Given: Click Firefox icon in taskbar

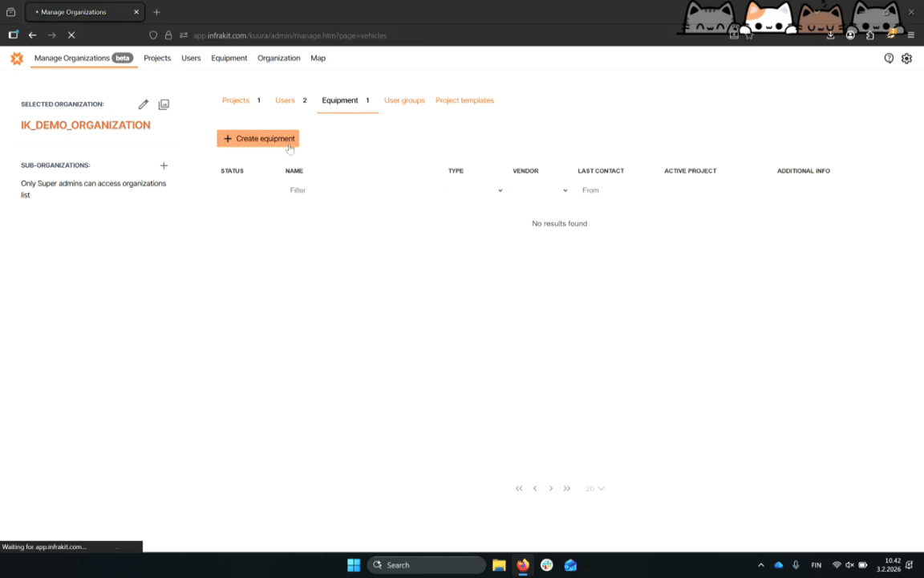Looking at the screenshot, I should (523, 565).
